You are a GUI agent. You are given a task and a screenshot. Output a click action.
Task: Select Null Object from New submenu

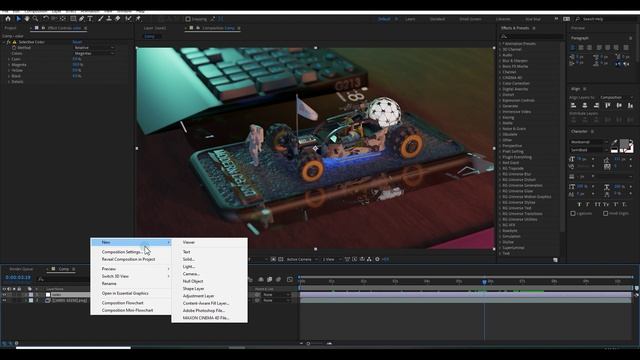pyautogui.click(x=193, y=282)
